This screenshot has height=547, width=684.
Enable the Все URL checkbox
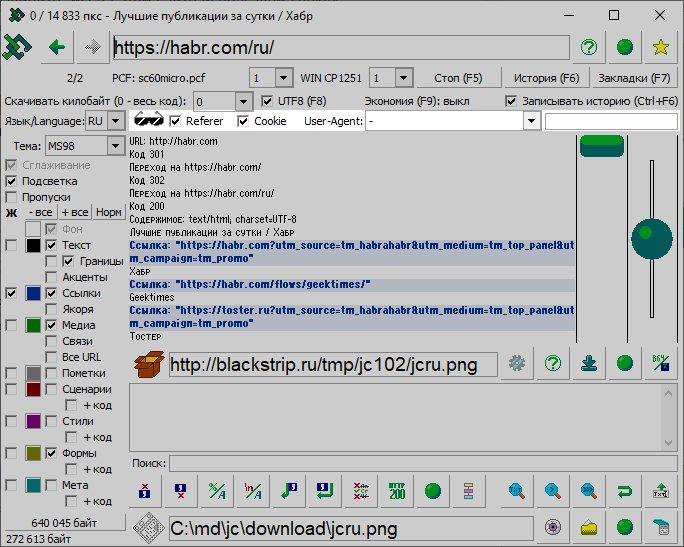(x=51, y=357)
